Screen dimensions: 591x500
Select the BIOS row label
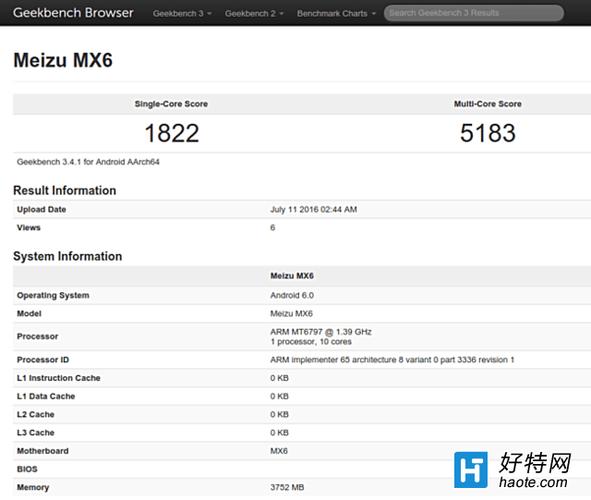27,469
